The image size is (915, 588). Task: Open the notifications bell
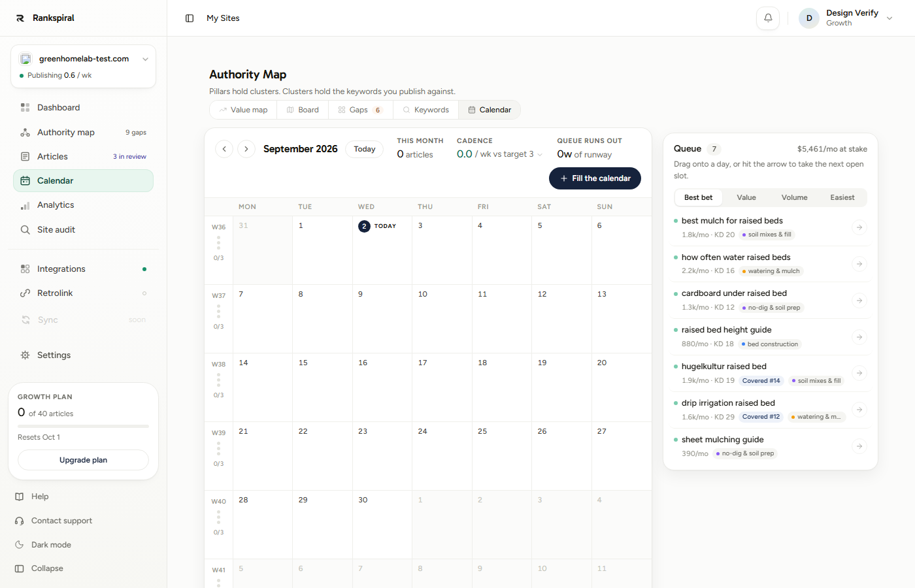pyautogui.click(x=768, y=18)
